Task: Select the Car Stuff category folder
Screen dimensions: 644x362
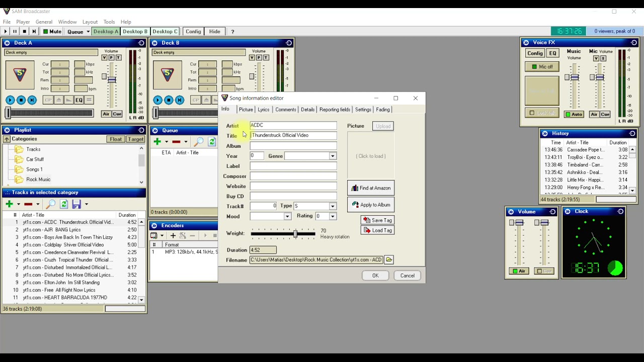Action: [35, 159]
